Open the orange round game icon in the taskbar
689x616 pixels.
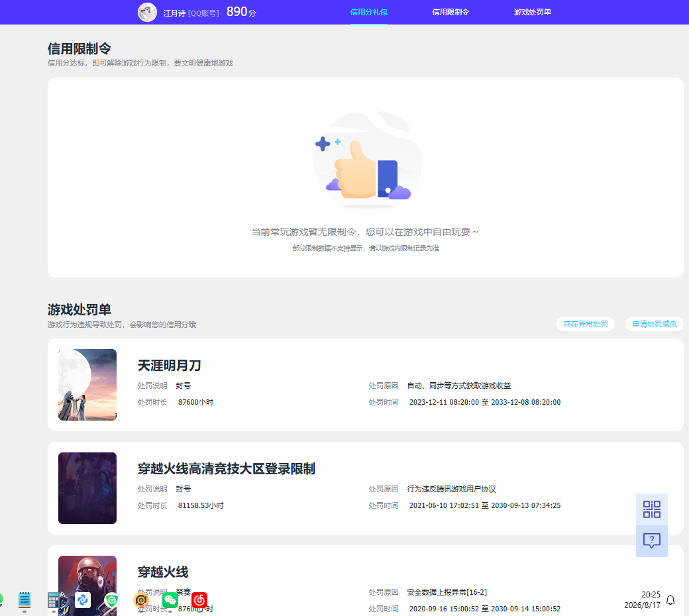141,599
